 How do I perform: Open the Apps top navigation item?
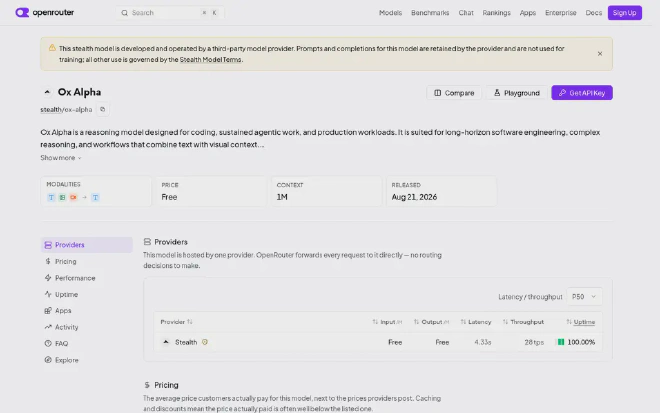click(x=527, y=13)
